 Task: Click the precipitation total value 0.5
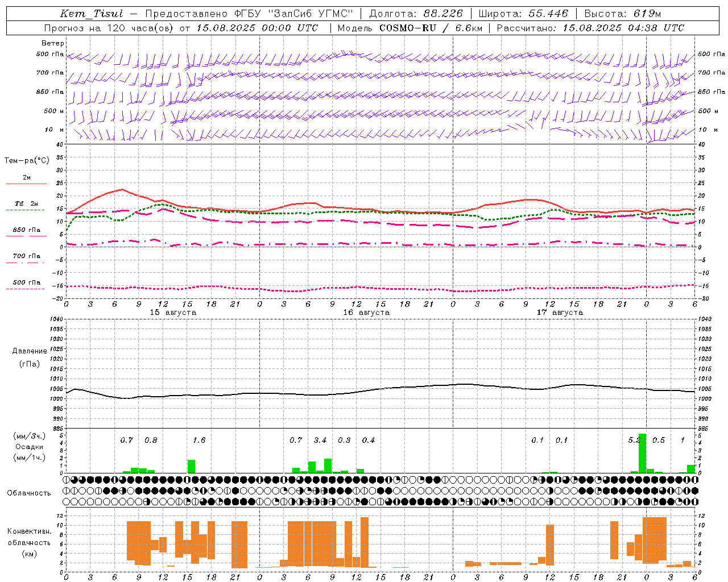[659, 440]
